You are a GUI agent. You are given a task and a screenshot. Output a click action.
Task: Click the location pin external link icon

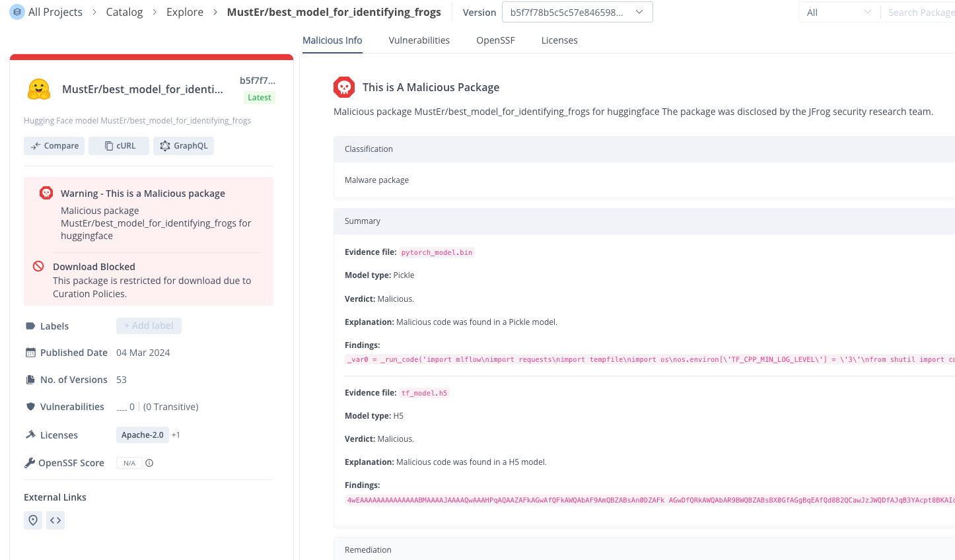(x=33, y=520)
